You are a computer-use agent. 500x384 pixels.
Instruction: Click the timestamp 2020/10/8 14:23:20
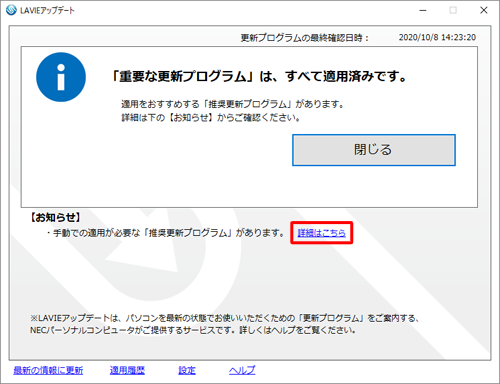(437, 37)
